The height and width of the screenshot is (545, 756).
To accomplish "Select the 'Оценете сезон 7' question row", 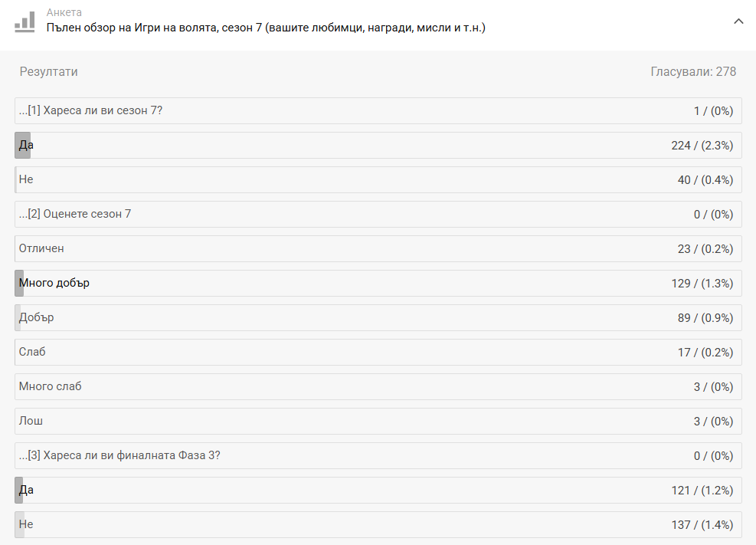I will (378, 215).
